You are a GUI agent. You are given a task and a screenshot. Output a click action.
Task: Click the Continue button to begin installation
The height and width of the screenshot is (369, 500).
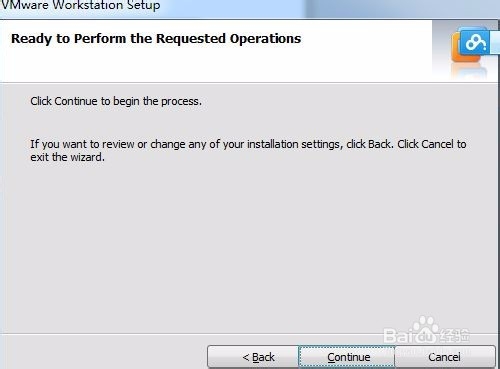pos(347,357)
